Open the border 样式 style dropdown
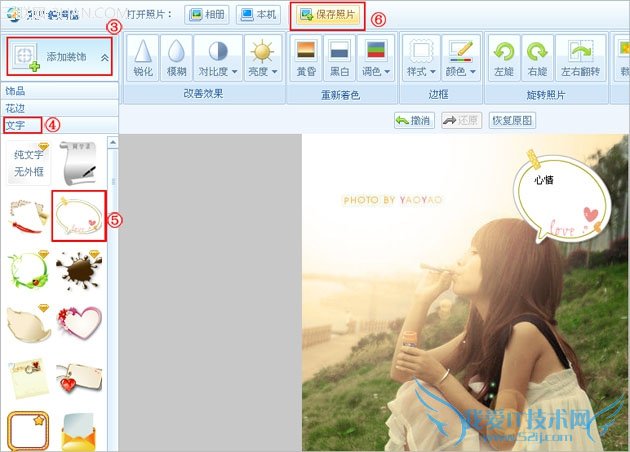 (421, 58)
